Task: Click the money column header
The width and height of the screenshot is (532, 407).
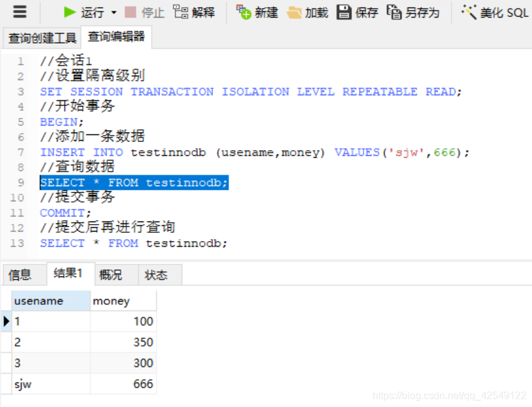Action: tap(123, 300)
